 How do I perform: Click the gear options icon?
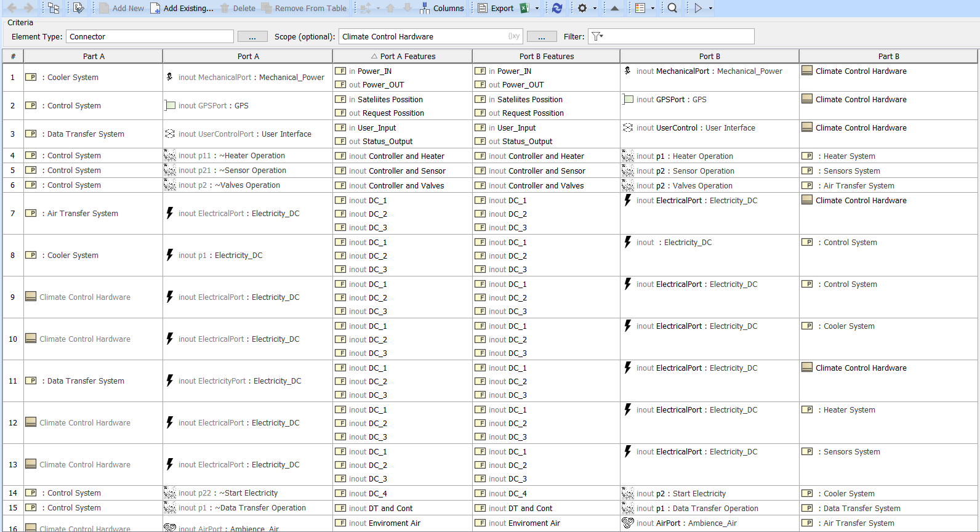coord(582,8)
